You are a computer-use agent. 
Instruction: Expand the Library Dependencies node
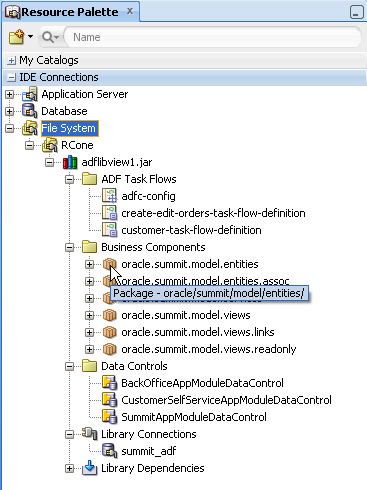click(70, 469)
